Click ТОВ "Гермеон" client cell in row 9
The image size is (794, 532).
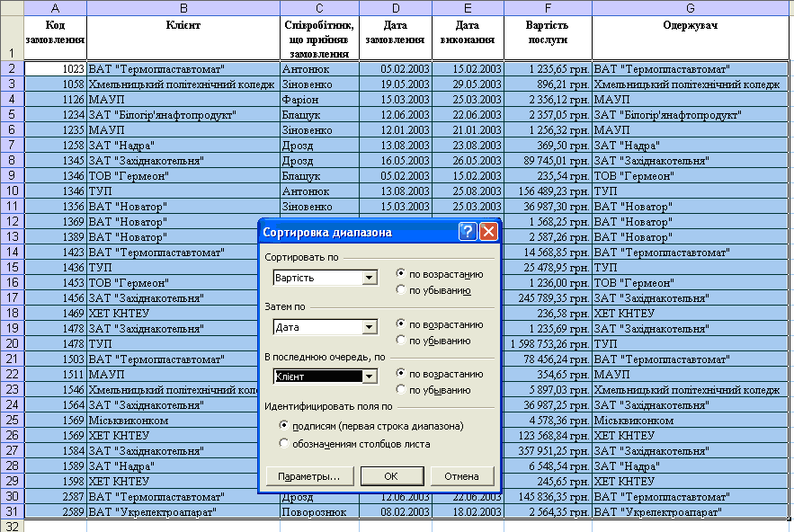tap(183, 175)
